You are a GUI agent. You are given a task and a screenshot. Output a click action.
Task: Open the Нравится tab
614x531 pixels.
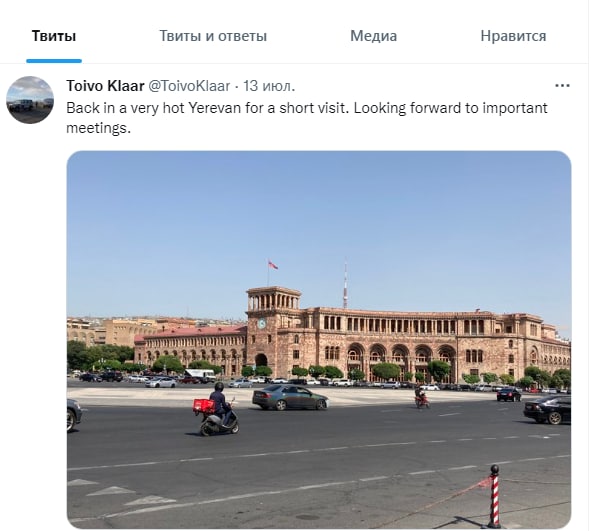coord(513,36)
